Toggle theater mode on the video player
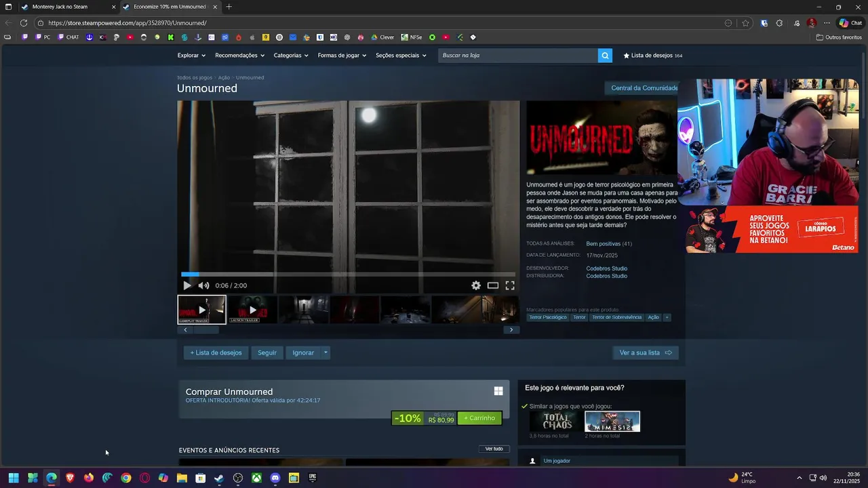Screen dimensions: 868x488 pos(493,285)
